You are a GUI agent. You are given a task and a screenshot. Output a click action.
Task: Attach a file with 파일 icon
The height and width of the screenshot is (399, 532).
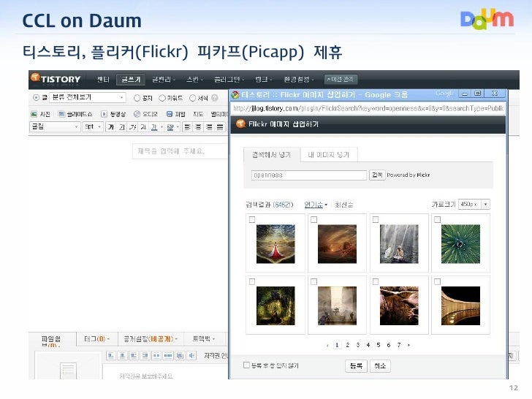(x=170, y=114)
